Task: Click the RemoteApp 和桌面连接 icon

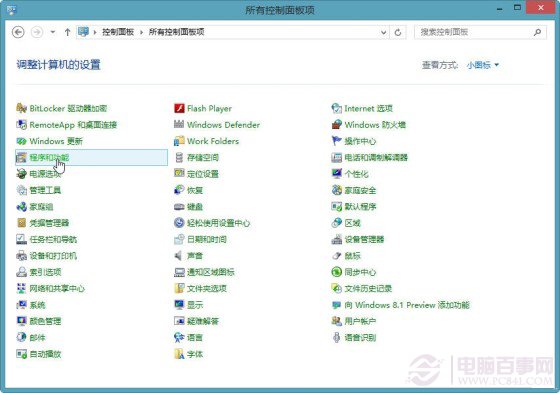Action: pyautogui.click(x=21, y=124)
